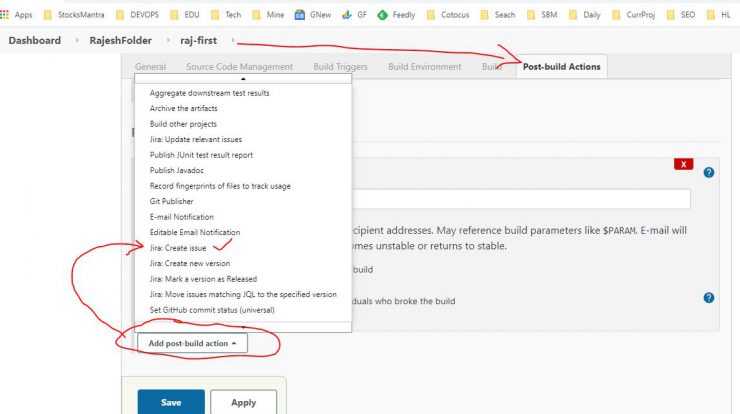The image size is (740, 414).
Task: Expand arrow after Dashboard breadcrumb
Action: click(76, 41)
